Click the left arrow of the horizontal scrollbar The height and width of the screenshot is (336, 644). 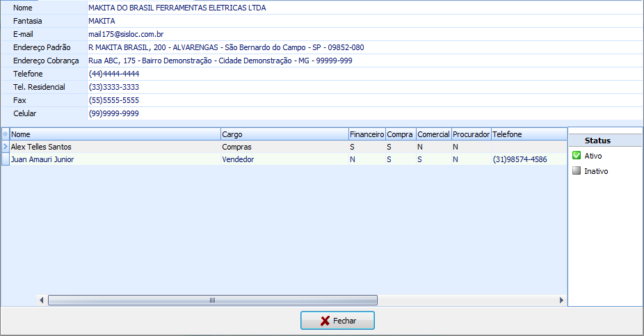41,301
